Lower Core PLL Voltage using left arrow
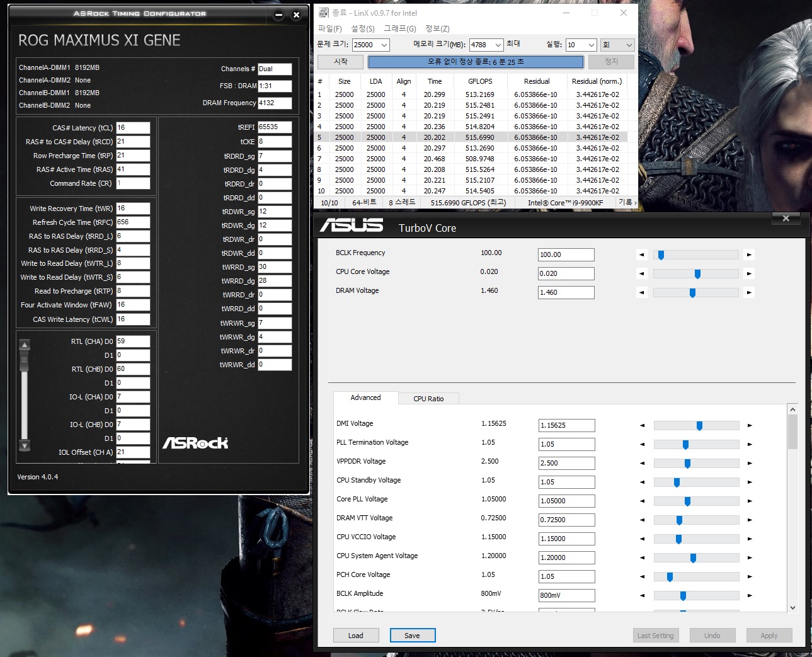This screenshot has width=812, height=657. (643, 501)
